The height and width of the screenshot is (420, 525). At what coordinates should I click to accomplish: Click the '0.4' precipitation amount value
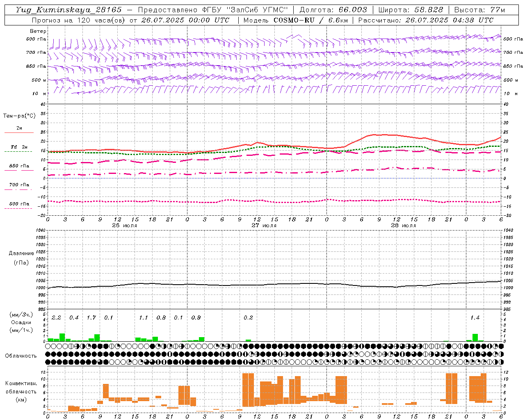click(x=74, y=317)
